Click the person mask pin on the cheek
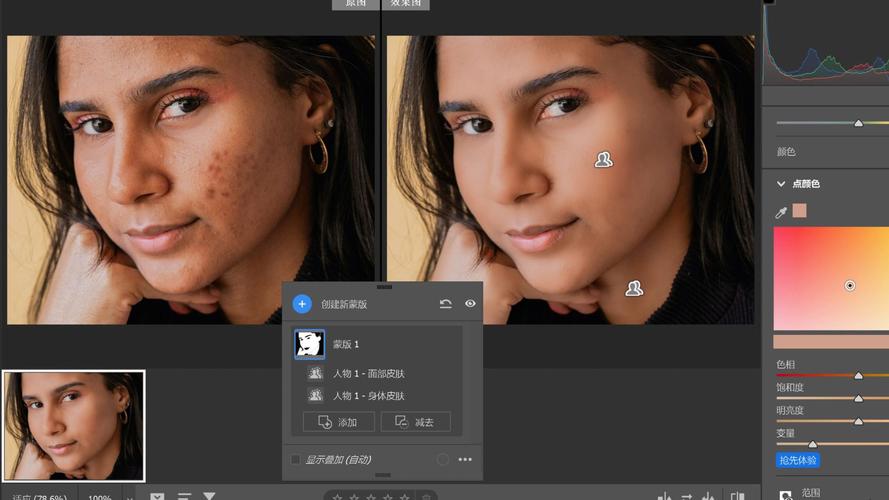Screen dimensions: 889x500 click(x=603, y=160)
